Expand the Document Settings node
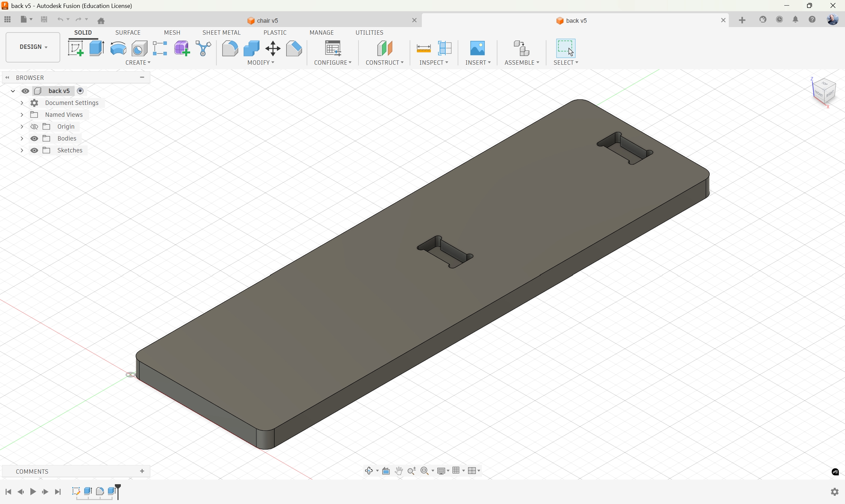This screenshot has height=504, width=845. pos(22,103)
